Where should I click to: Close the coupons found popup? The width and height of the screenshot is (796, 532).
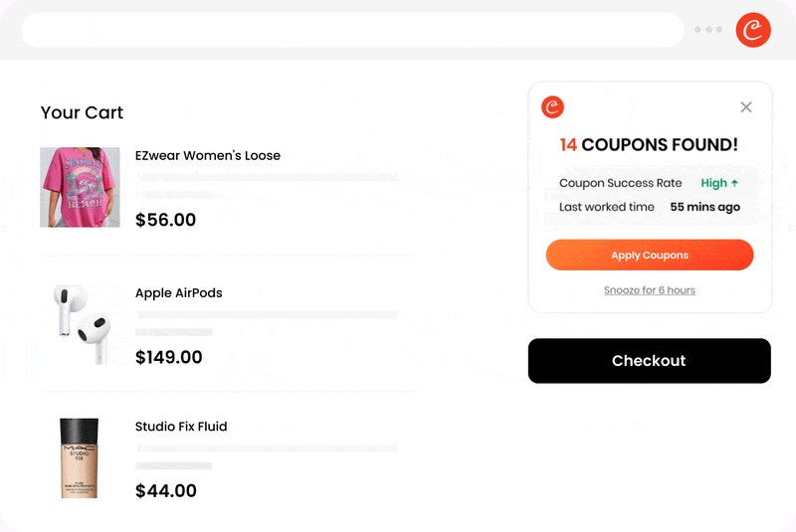(746, 107)
